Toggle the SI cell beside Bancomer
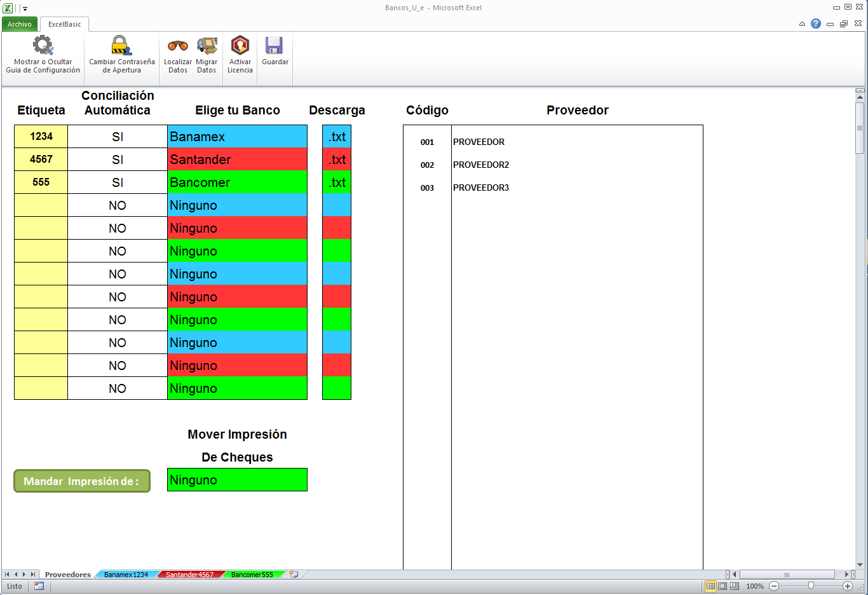868x595 pixels. tap(118, 182)
